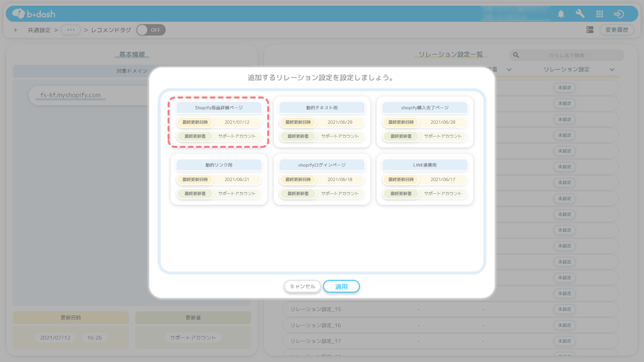Open the apps grid icon

coord(600,14)
